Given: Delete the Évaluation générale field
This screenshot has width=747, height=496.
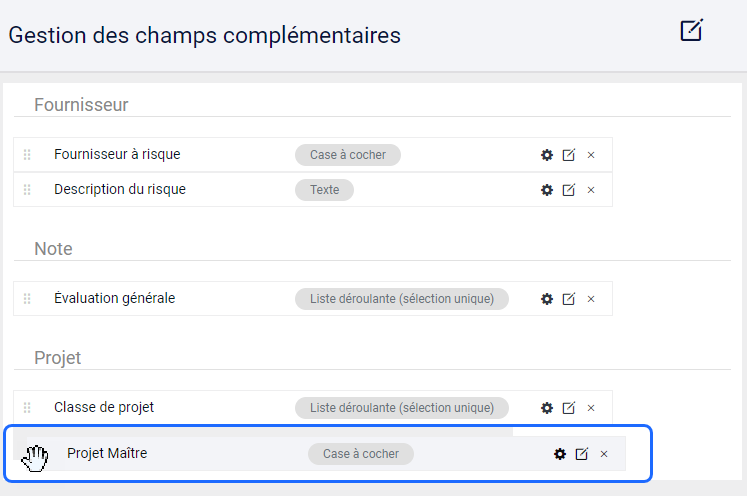Looking at the screenshot, I should click(591, 299).
